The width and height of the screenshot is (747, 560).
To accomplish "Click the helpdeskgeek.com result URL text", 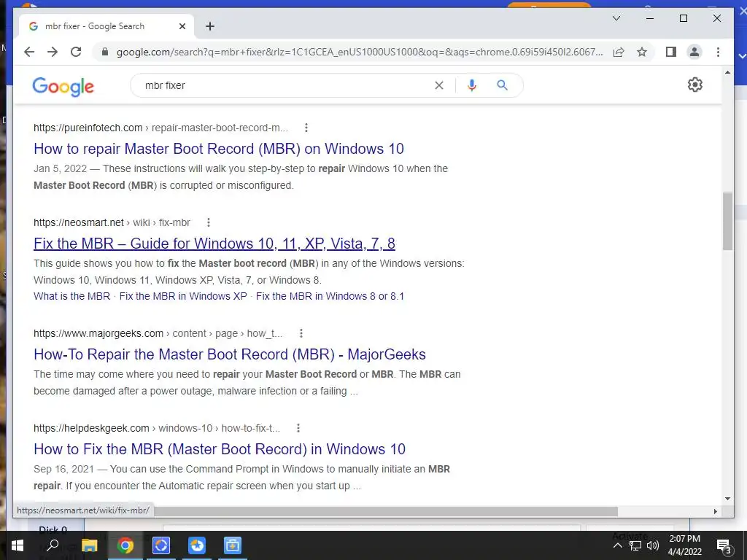I will 157,428.
